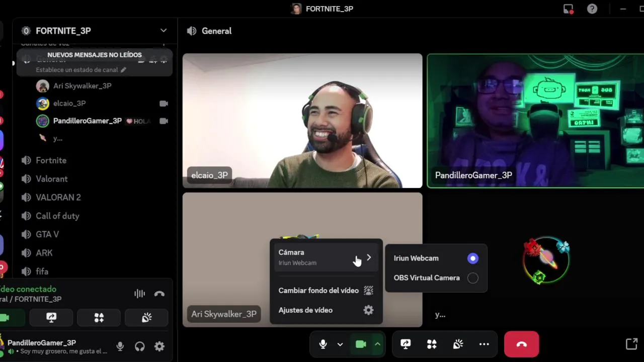Click PandilleroGamer_3P row camera indicator icon
This screenshot has width=644, height=362.
click(164, 121)
